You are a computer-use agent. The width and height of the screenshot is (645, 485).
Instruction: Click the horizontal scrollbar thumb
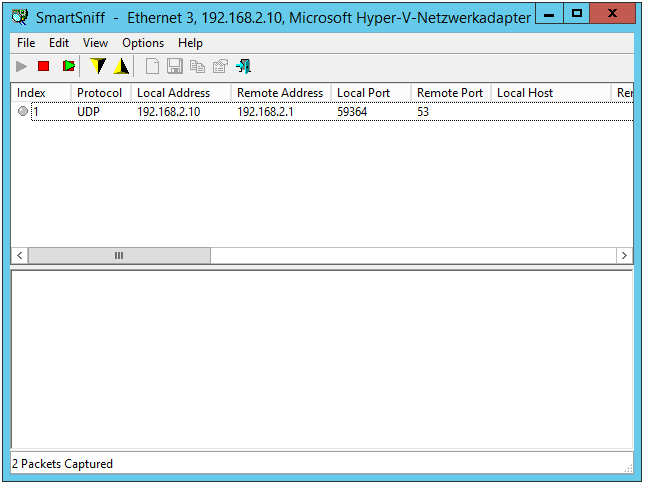(119, 255)
